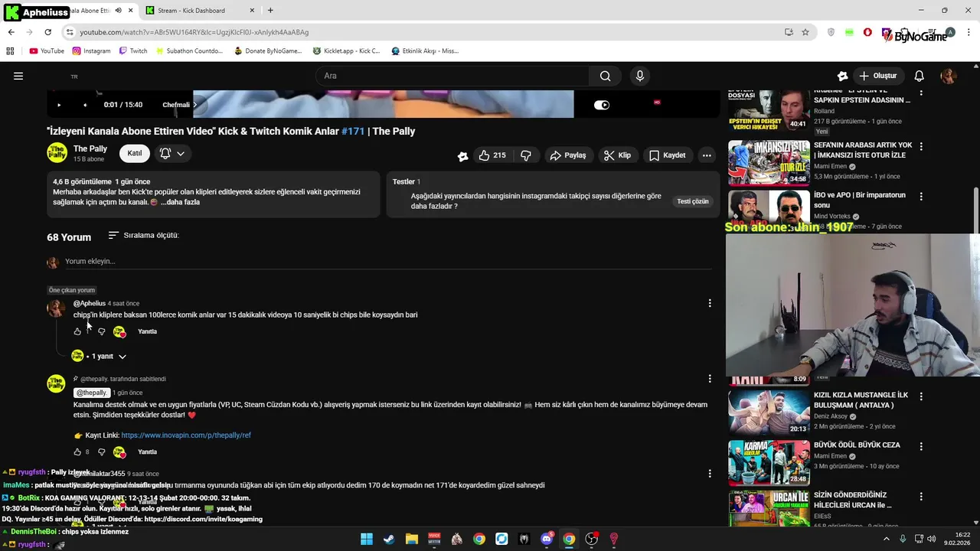
Task: Open the Kicklet.app bookmark
Action: (x=346, y=51)
